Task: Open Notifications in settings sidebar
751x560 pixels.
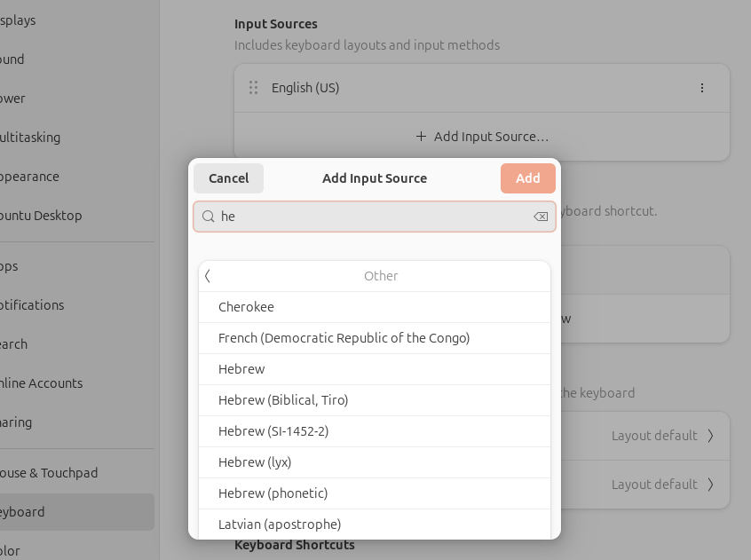Action: tap(77, 305)
